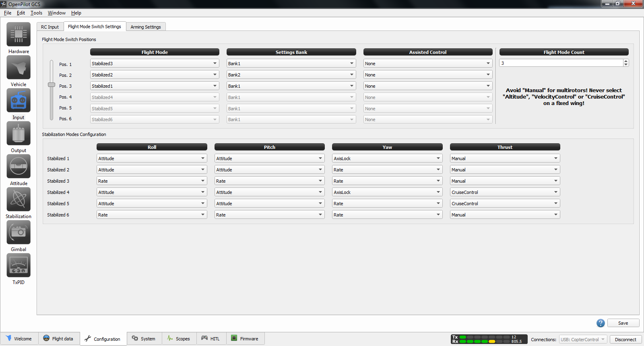Select the Flight Mode Switch Settings tab
644x346 pixels.
pyautogui.click(x=95, y=27)
